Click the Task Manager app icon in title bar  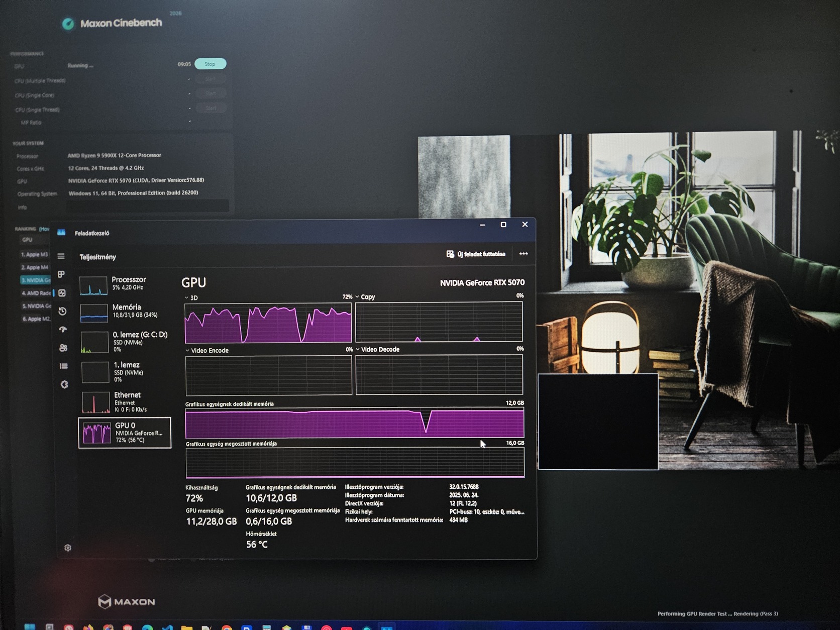point(61,233)
